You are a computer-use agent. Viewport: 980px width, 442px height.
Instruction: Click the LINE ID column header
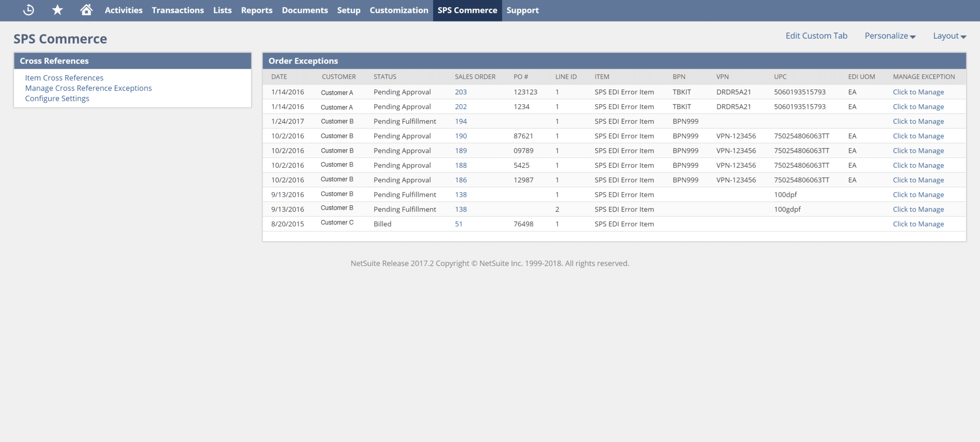pos(566,77)
